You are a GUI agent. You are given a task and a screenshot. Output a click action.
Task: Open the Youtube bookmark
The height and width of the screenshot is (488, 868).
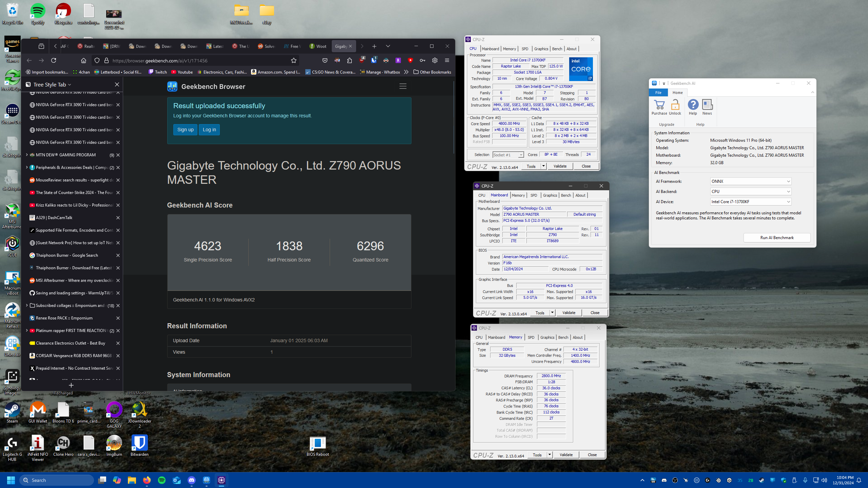click(x=182, y=72)
